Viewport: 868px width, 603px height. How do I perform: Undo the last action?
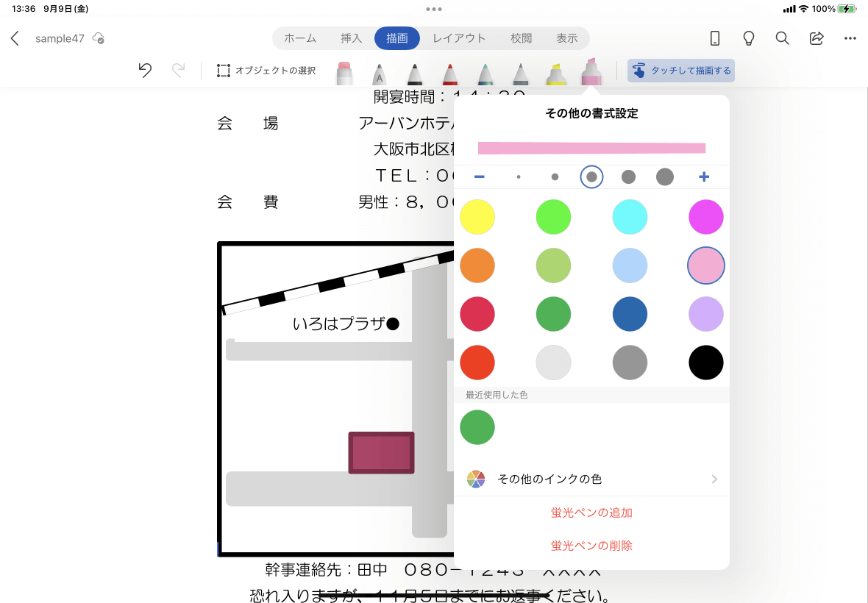[x=145, y=71]
